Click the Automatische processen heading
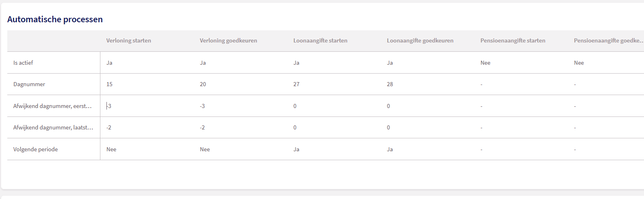The image size is (644, 199). (x=55, y=19)
